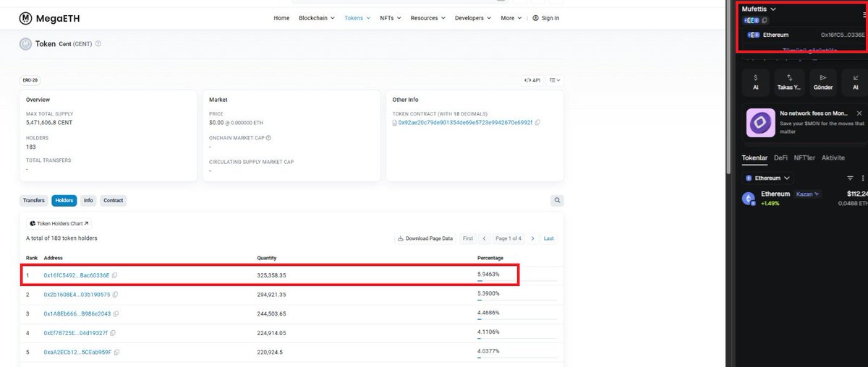Click Sign In
Screen dimensions: 868x367
click(546, 18)
